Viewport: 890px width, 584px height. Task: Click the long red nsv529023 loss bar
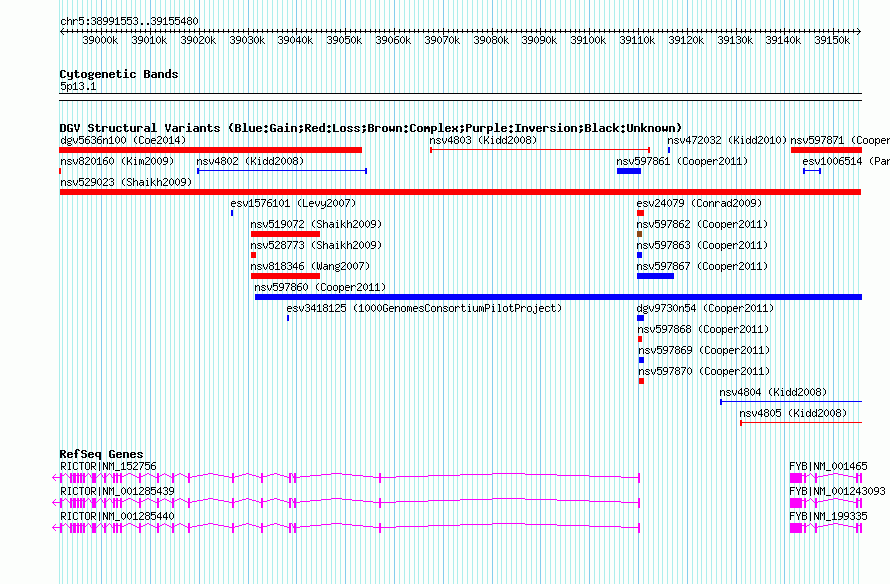(460, 192)
